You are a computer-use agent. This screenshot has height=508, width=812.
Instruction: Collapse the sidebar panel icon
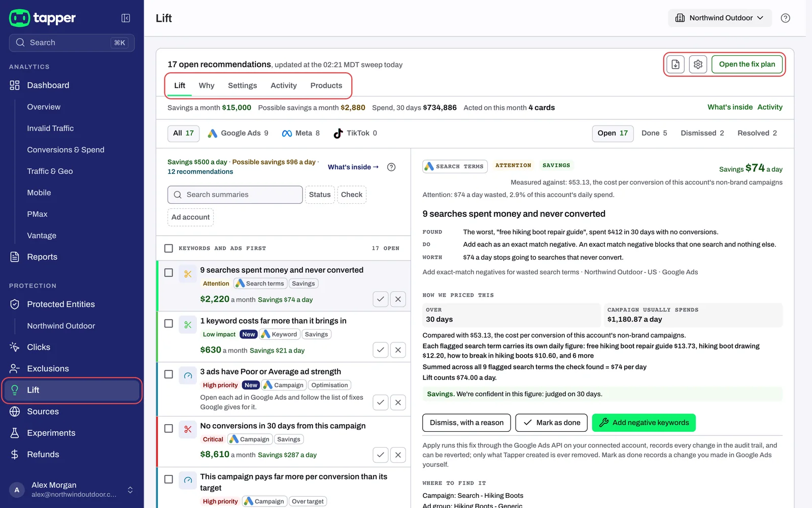(126, 18)
